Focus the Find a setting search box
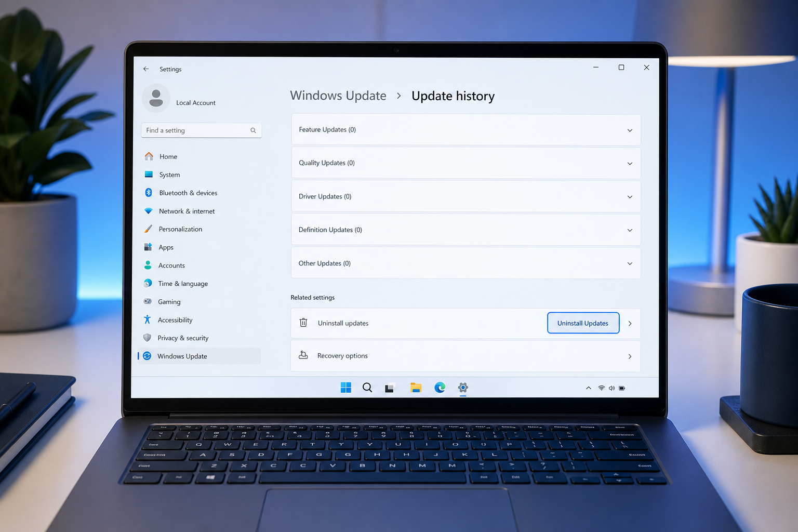The height and width of the screenshot is (532, 798). point(201,130)
